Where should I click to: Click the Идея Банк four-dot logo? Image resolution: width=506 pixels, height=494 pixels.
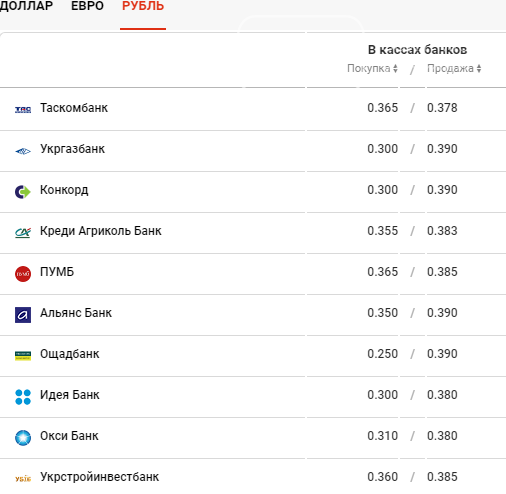(x=23, y=397)
